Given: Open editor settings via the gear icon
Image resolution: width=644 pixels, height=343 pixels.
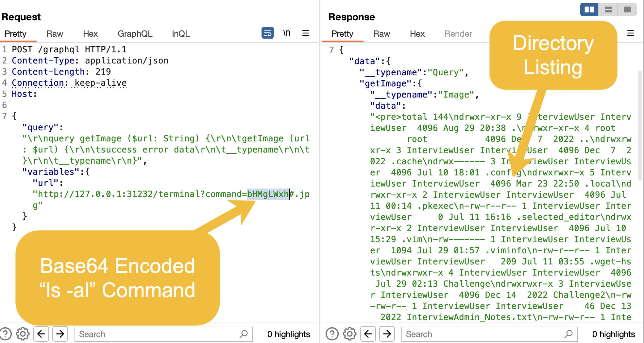Looking at the screenshot, I should 22,334.
